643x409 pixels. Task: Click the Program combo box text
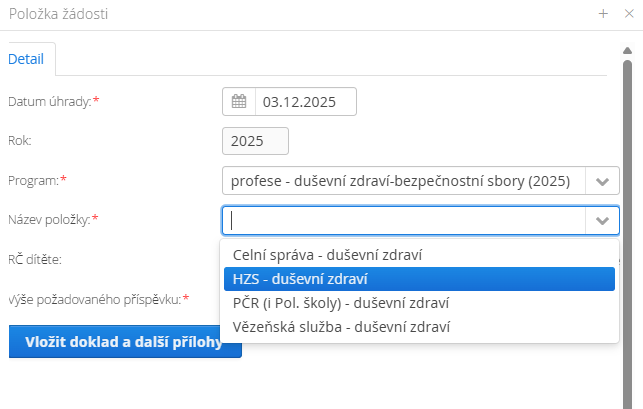[402, 182]
